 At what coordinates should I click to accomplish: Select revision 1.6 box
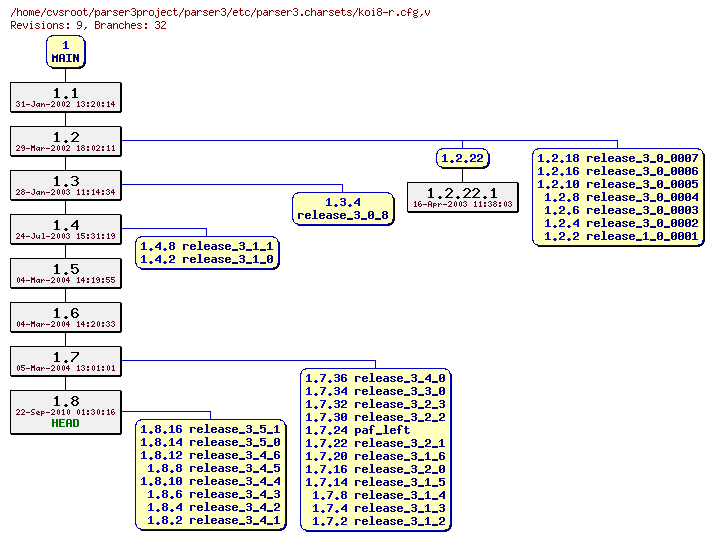click(x=66, y=317)
